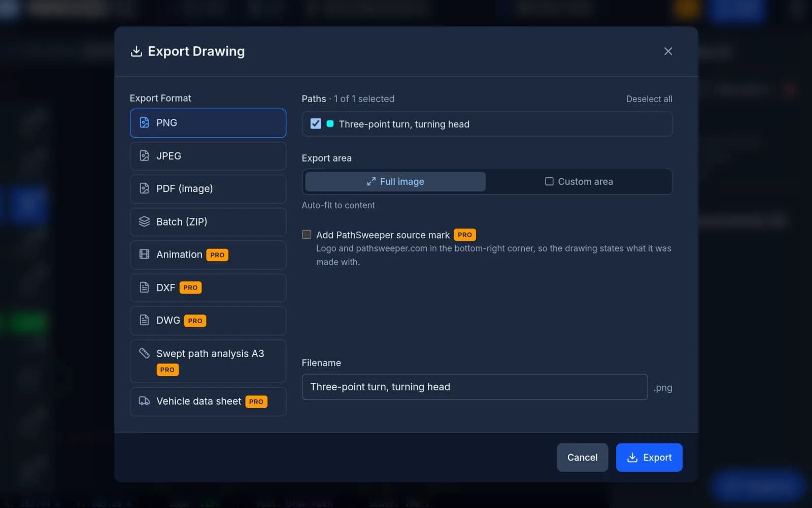Viewport: 812px width, 508px height.
Task: Click the Animation film strip icon
Action: (x=144, y=254)
